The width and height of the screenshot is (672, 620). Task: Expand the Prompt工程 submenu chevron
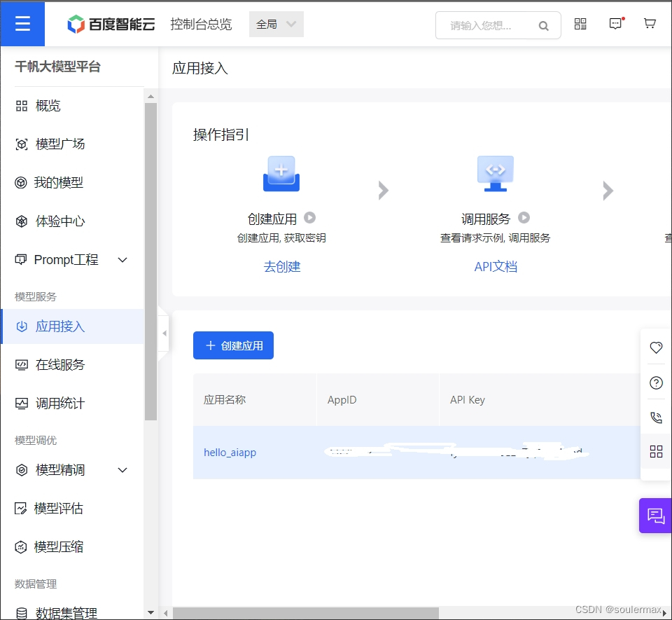coord(122,260)
